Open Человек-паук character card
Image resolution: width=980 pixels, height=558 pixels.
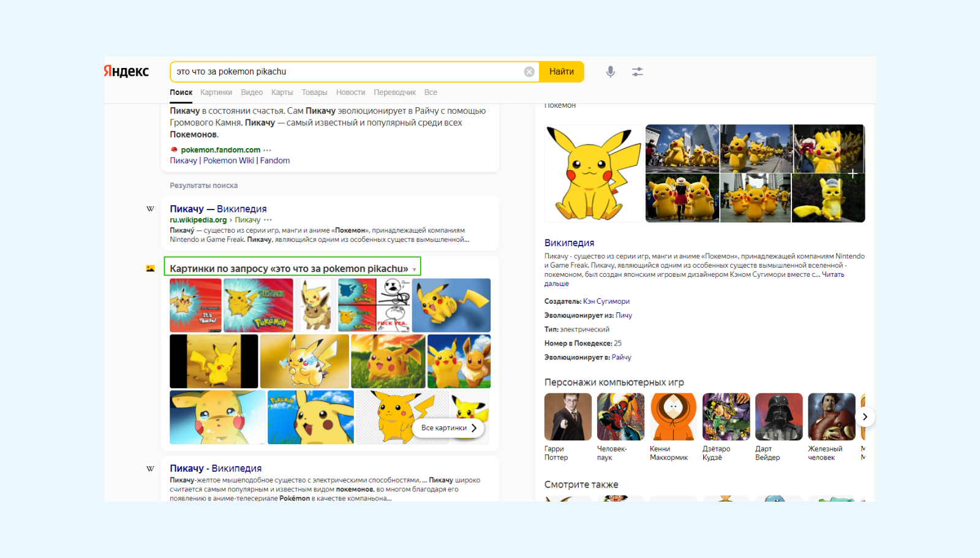[x=620, y=427]
